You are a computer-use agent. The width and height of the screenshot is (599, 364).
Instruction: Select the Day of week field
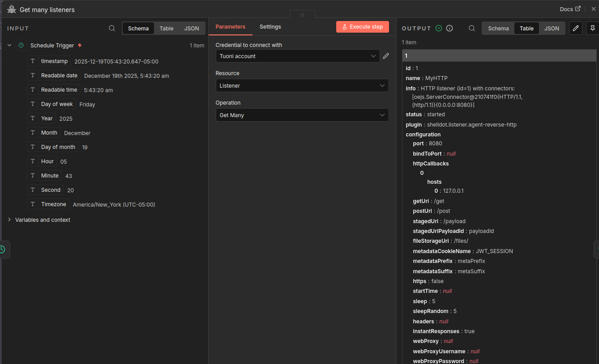pyautogui.click(x=51, y=104)
